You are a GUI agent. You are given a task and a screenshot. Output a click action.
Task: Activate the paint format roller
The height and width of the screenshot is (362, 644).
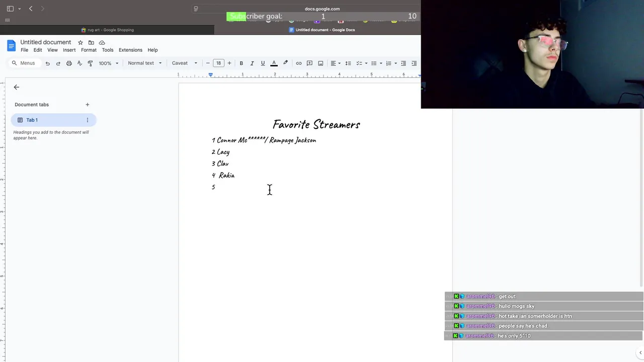click(90, 63)
